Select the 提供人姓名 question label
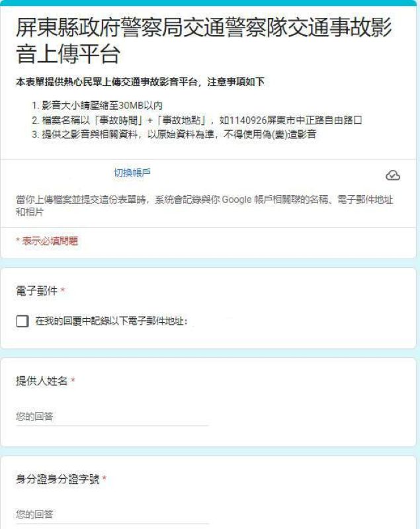 42,381
